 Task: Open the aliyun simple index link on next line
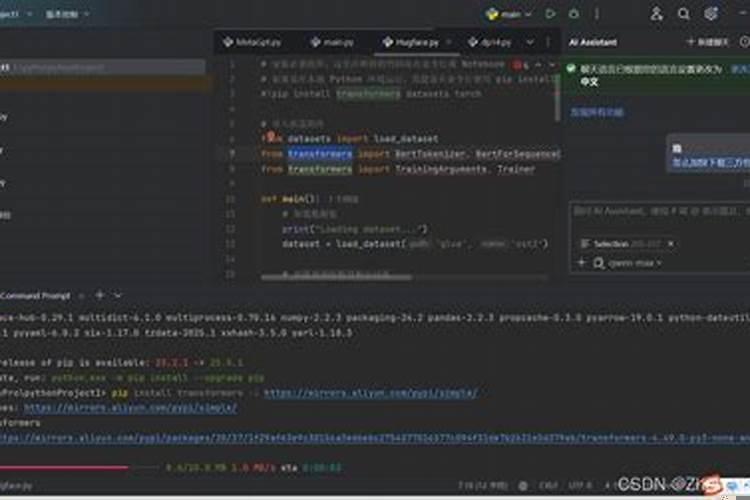(x=131, y=408)
